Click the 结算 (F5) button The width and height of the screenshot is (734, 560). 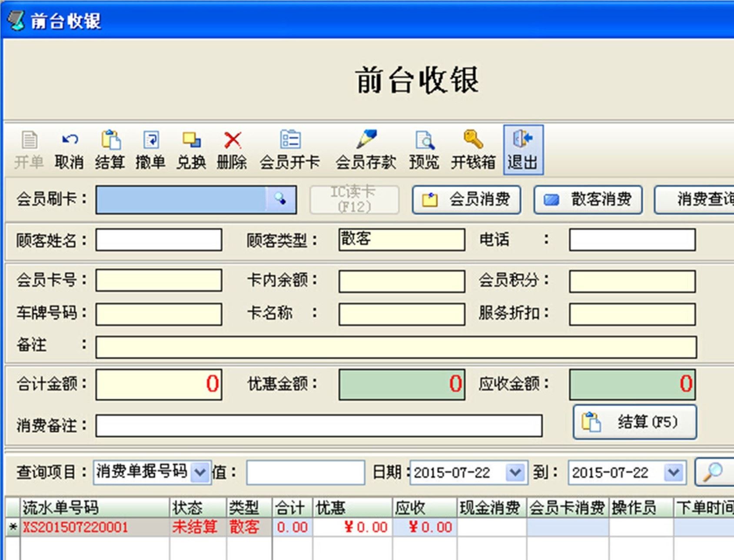(x=635, y=422)
